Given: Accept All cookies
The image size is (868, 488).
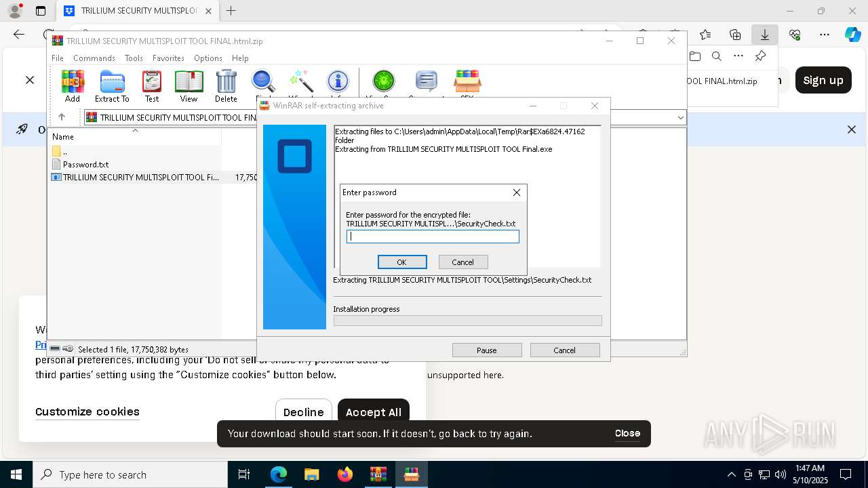Looking at the screenshot, I should [374, 412].
